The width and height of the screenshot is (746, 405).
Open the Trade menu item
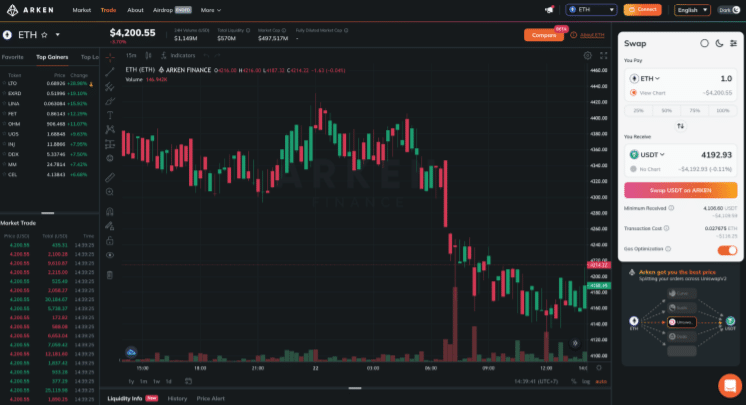108,10
